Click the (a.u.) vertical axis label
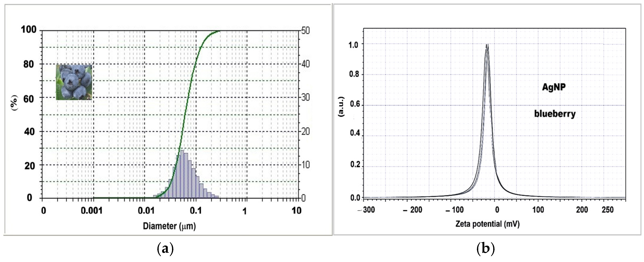644x262 pixels. click(341, 107)
